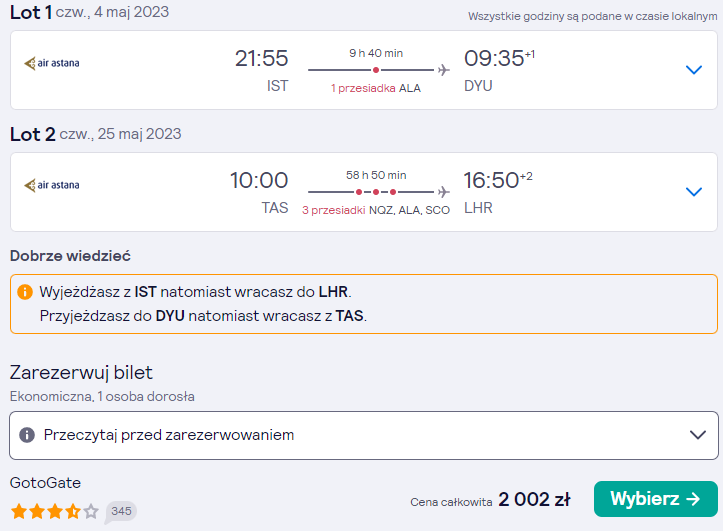This screenshot has height=531, width=723.
Task: Click the 21:55 IST departure time
Action: pyautogui.click(x=261, y=59)
